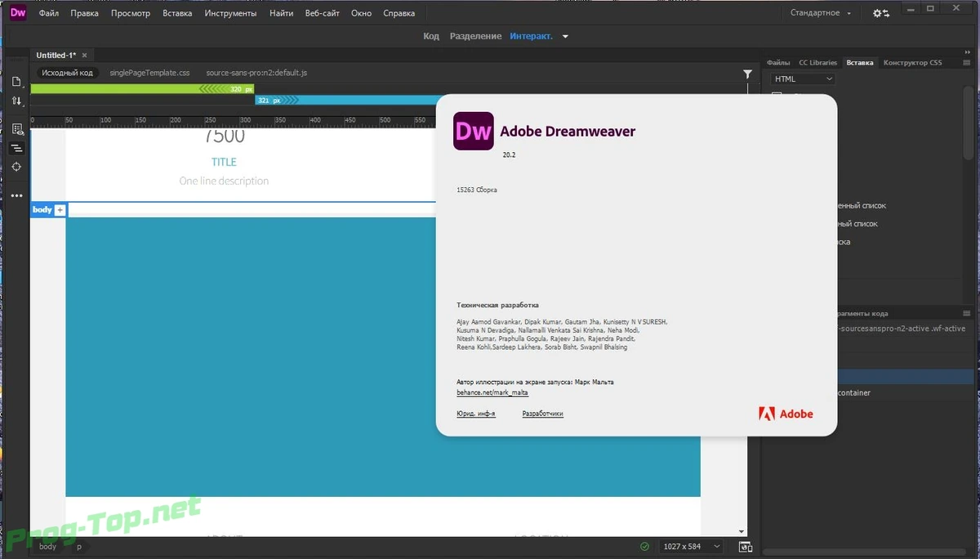Image resolution: width=980 pixels, height=559 pixels.
Task: Open the real-time preview device icon
Action: click(x=745, y=547)
